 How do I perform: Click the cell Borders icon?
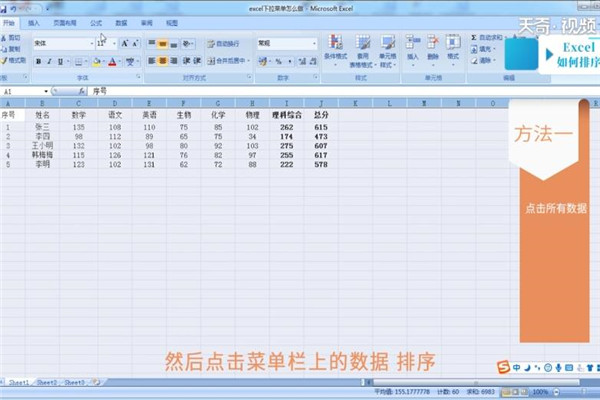[x=78, y=61]
